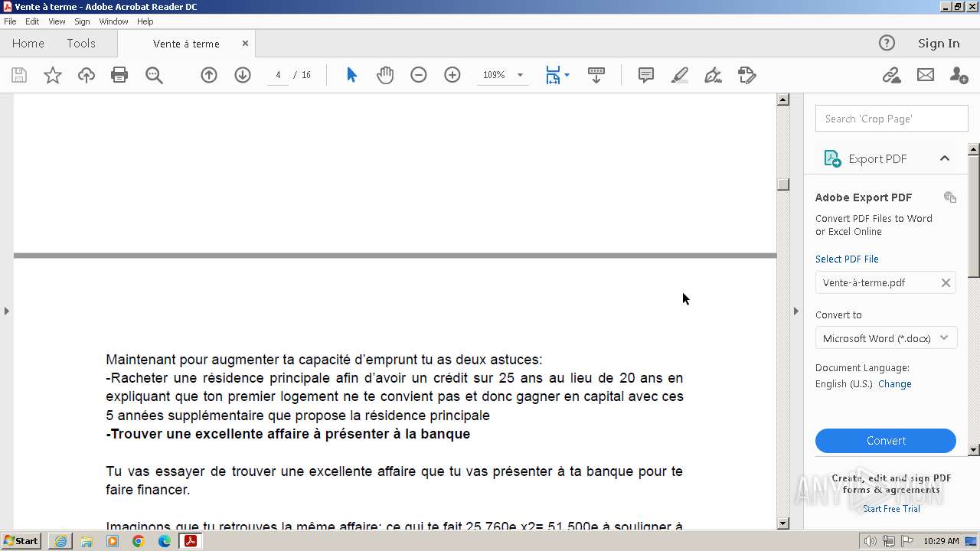Screen dimensions: 980x551
Task: Open Microsoft Edge from taskbar
Action: click(164, 541)
